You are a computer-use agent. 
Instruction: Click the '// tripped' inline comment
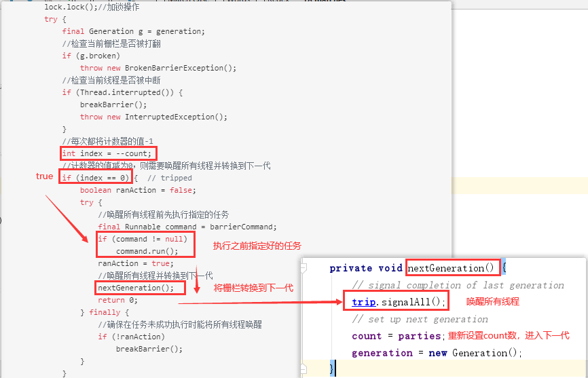[170, 178]
